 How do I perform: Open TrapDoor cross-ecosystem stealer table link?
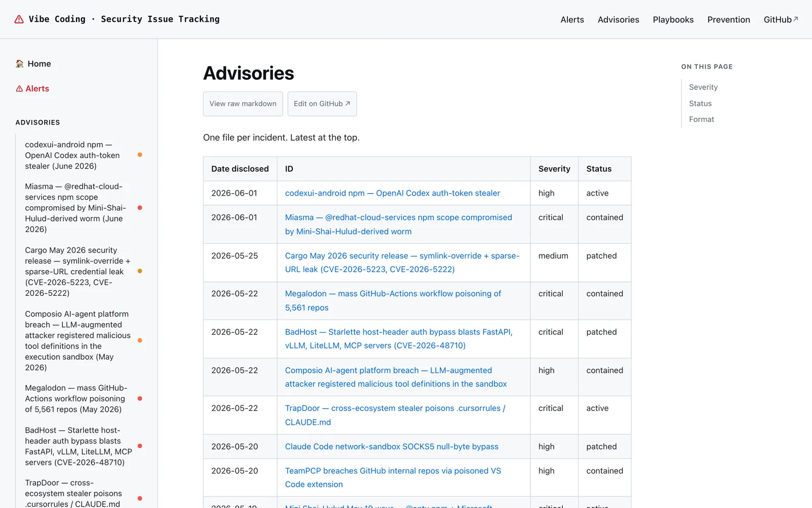pos(395,415)
